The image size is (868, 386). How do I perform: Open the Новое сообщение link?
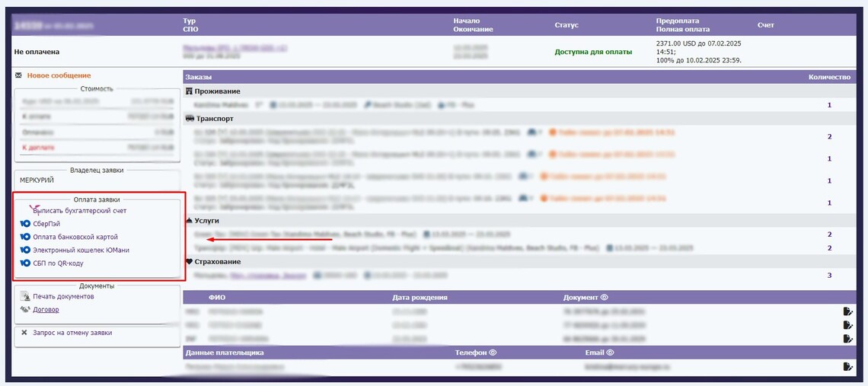[59, 75]
